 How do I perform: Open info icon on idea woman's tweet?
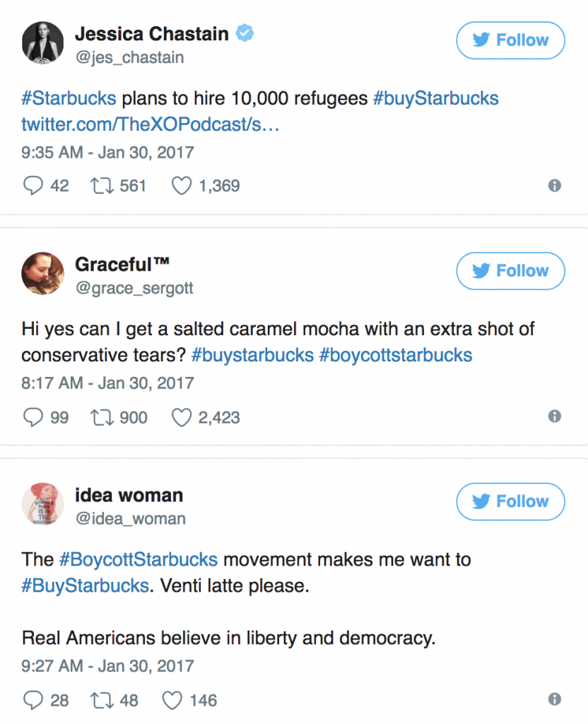point(555,699)
